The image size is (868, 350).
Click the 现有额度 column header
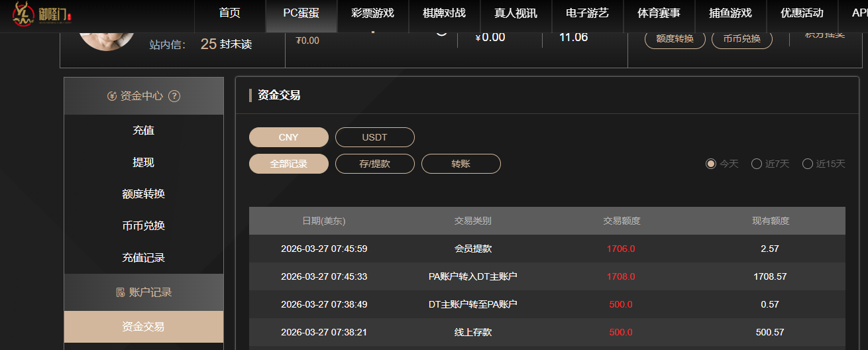771,221
